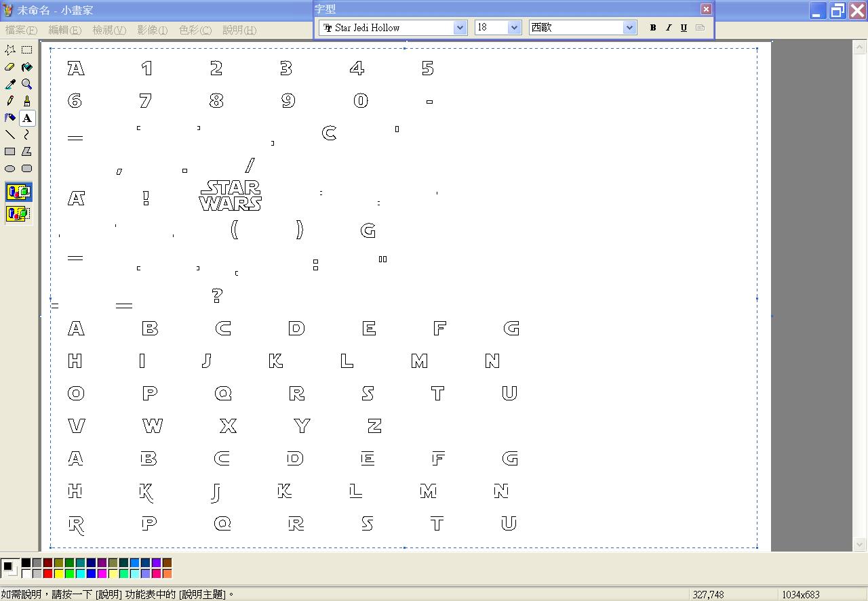The width and height of the screenshot is (868, 601).
Task: Pick the violet color swatch
Action: (156, 563)
